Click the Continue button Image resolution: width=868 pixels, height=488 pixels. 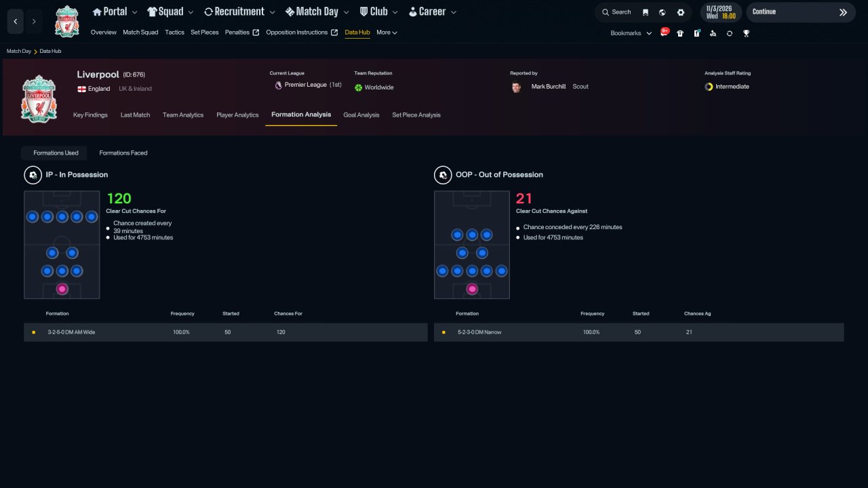point(801,12)
